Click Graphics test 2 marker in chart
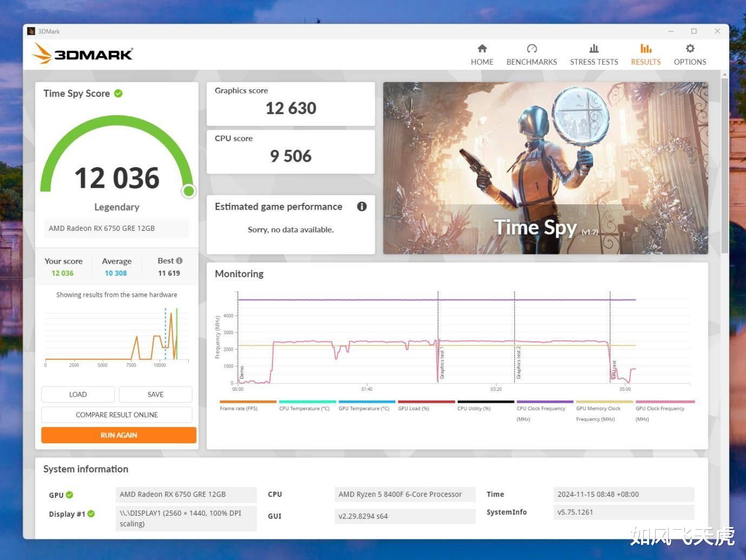This screenshot has width=746, height=560. click(518, 363)
